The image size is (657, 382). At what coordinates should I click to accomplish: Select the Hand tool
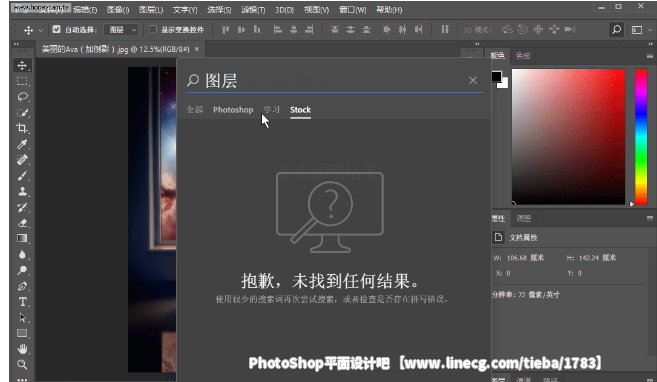pyautogui.click(x=22, y=348)
